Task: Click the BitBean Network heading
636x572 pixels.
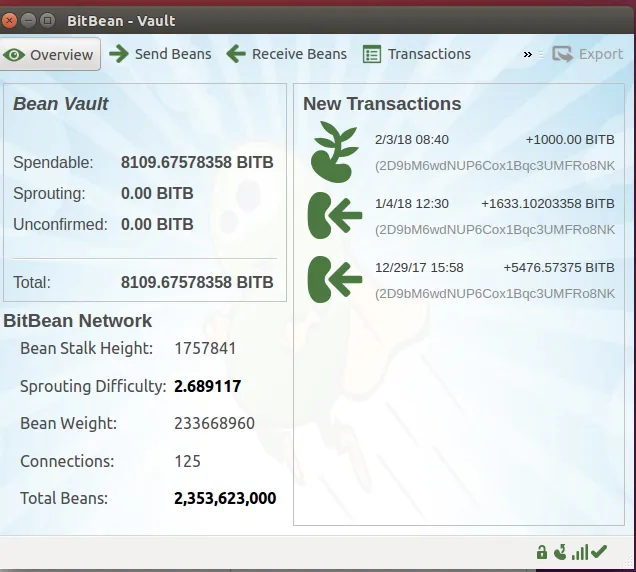Action: (77, 321)
